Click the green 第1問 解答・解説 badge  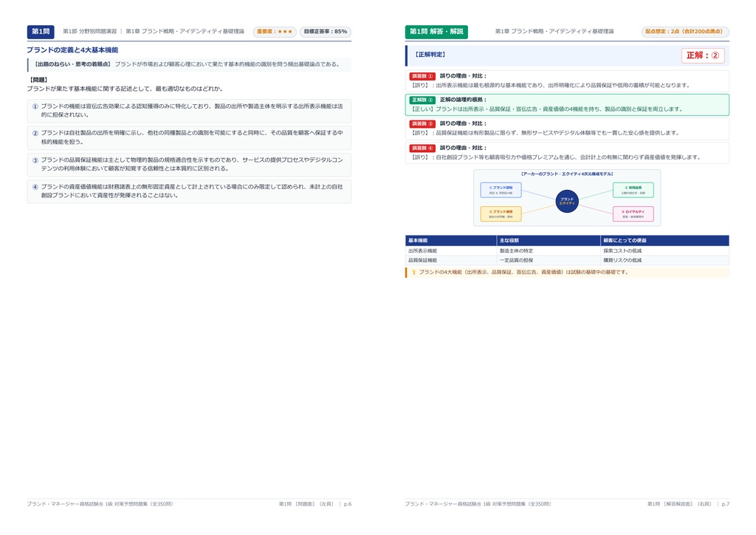click(436, 32)
